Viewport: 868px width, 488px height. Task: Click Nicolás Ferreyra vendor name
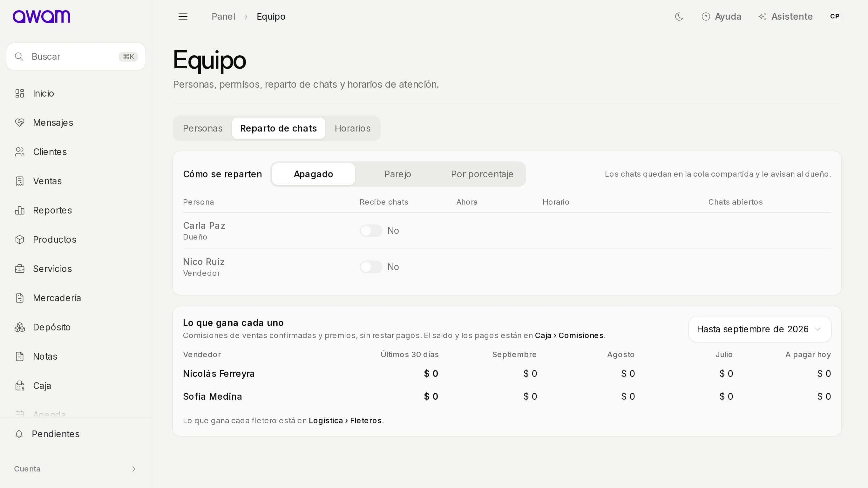pyautogui.click(x=219, y=373)
